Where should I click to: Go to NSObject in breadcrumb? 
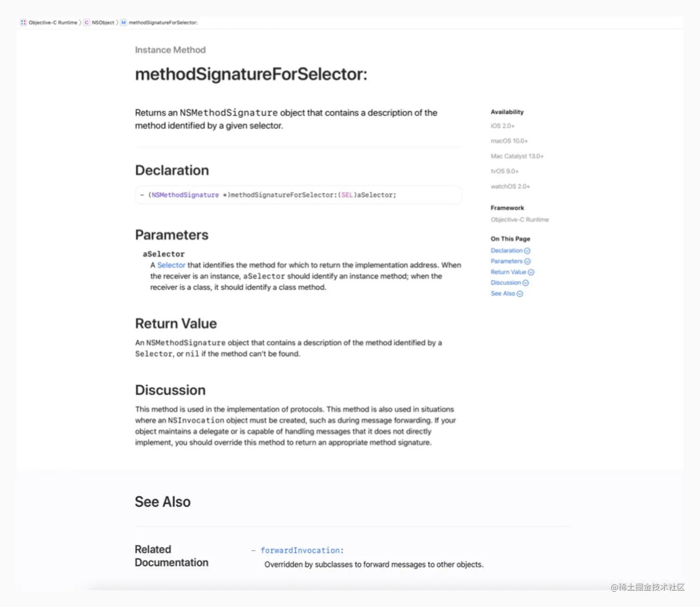click(x=103, y=22)
